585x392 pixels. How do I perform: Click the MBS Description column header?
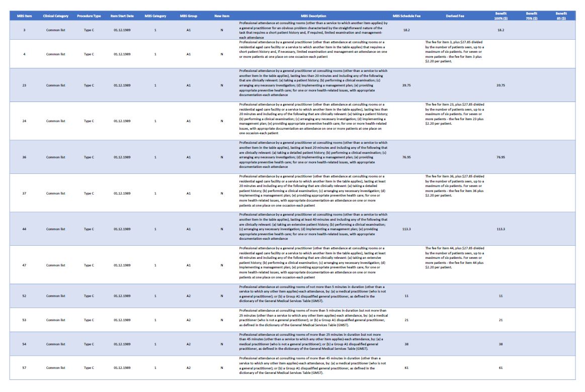313,16
